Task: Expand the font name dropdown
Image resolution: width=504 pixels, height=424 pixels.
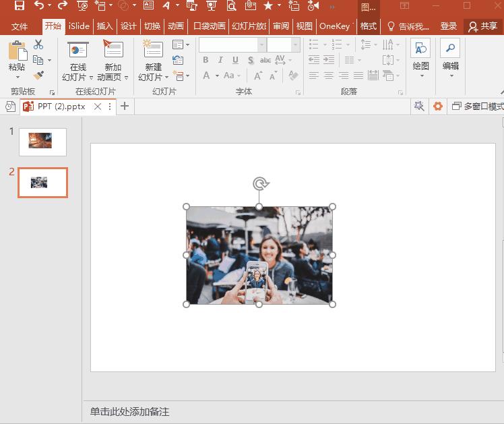Action: click(261, 44)
